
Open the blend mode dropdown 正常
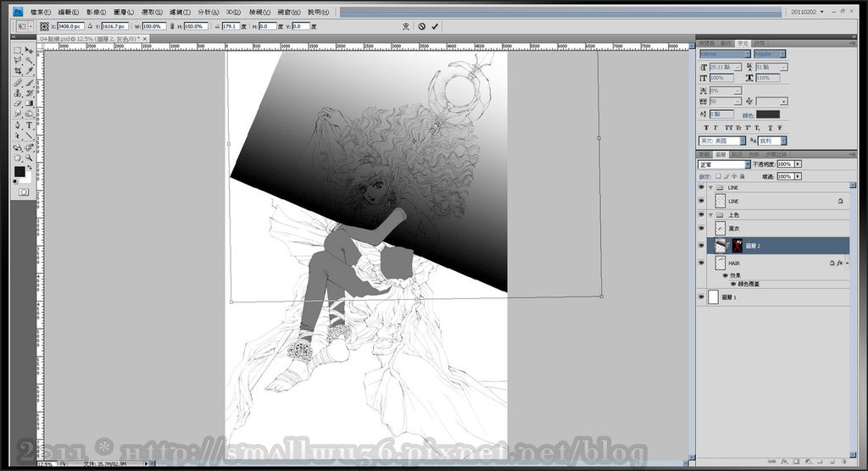tap(724, 164)
